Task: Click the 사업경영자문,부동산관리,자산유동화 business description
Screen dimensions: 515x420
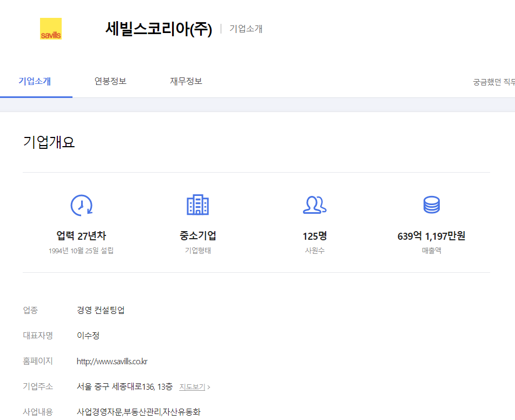Action: click(138, 412)
